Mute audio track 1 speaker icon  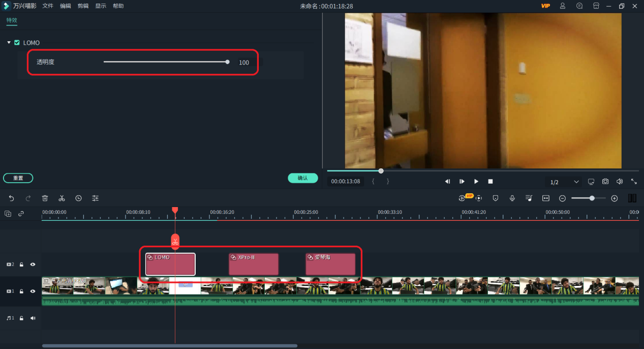(33, 318)
